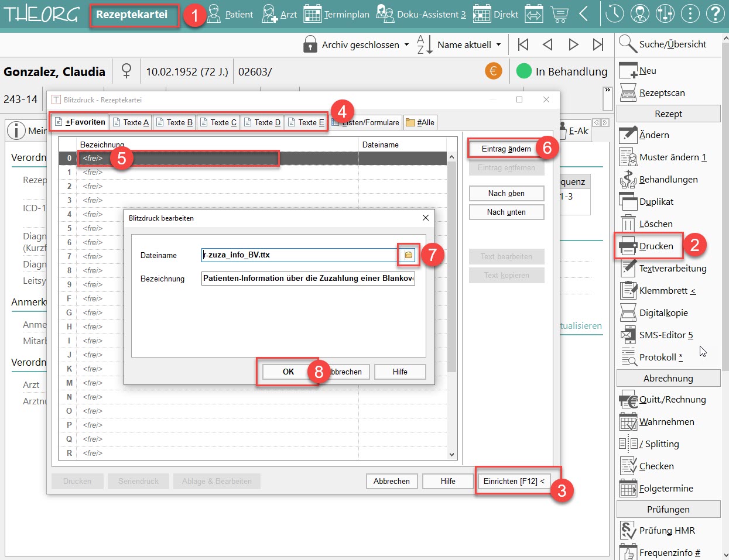Confirm with the OK button
Viewport: 729px width, 560px height.
[288, 372]
